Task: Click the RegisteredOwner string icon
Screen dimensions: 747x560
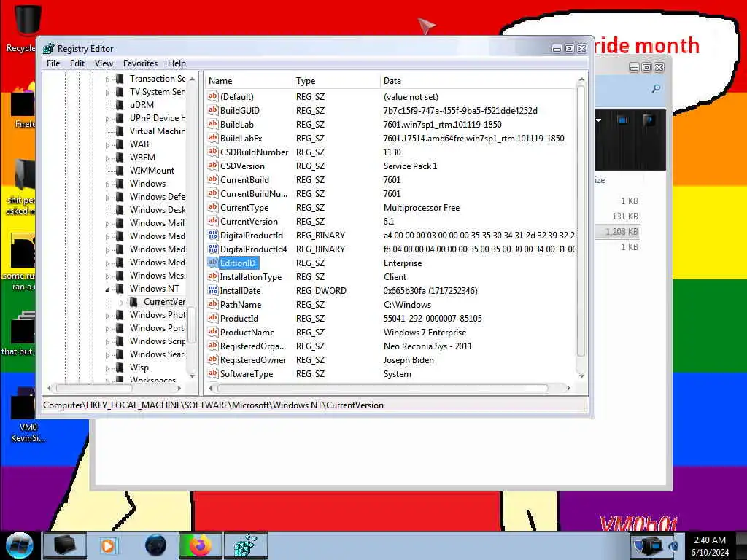Action: (213, 359)
